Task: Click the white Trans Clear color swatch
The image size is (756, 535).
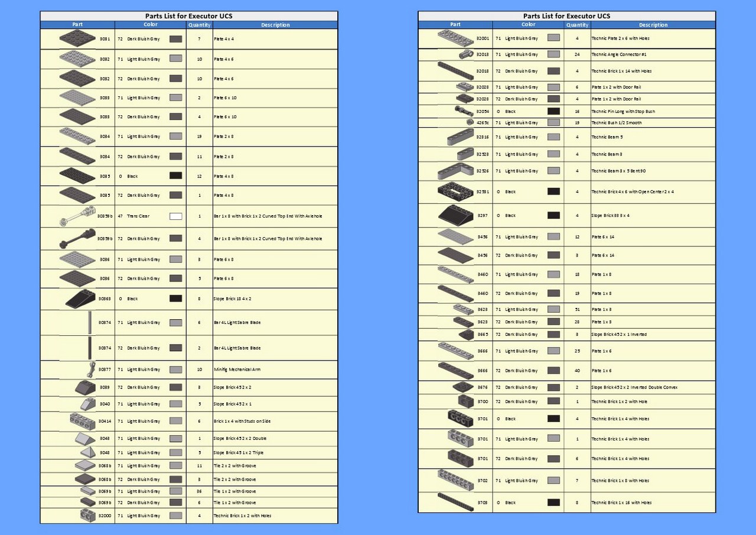Action: click(175, 216)
